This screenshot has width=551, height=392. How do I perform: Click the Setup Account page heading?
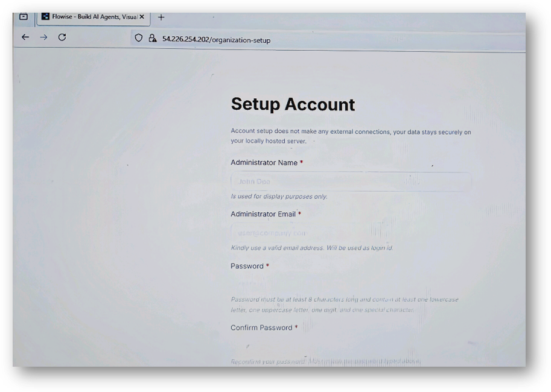point(293,104)
